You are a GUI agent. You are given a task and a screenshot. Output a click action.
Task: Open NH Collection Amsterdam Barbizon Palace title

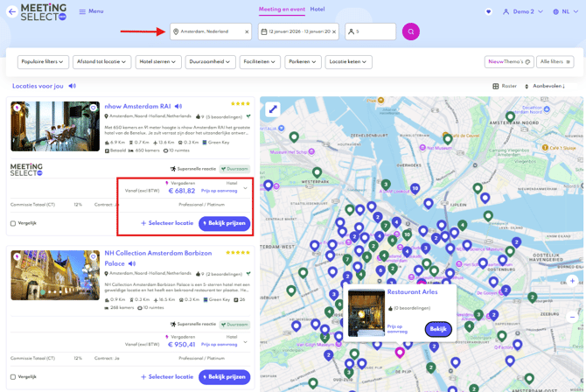(x=158, y=258)
